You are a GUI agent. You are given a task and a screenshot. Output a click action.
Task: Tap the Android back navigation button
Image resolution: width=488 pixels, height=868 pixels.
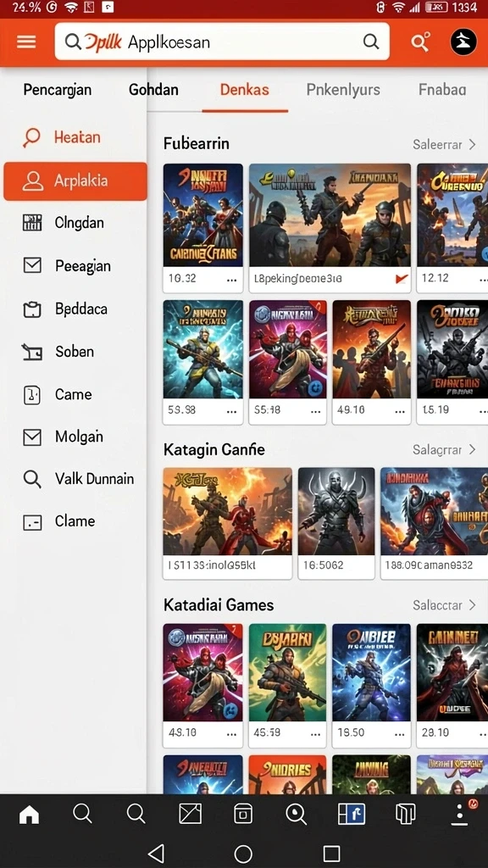pyautogui.click(x=157, y=853)
